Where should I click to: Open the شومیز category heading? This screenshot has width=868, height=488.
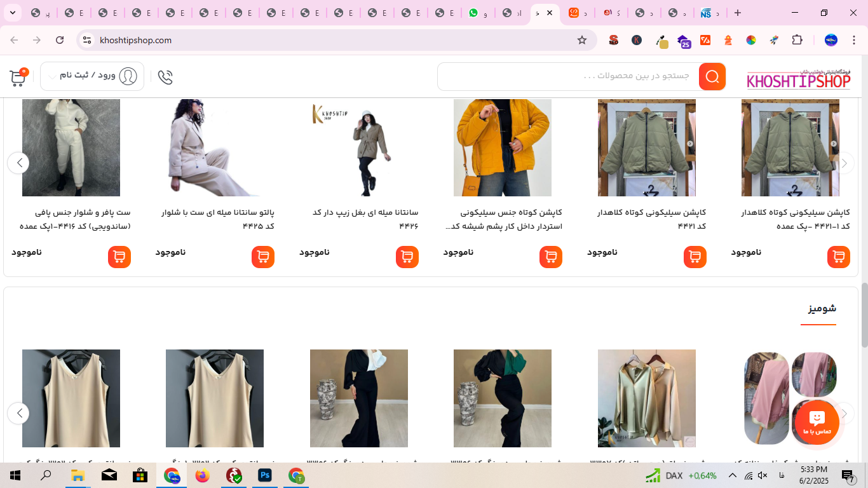822,308
